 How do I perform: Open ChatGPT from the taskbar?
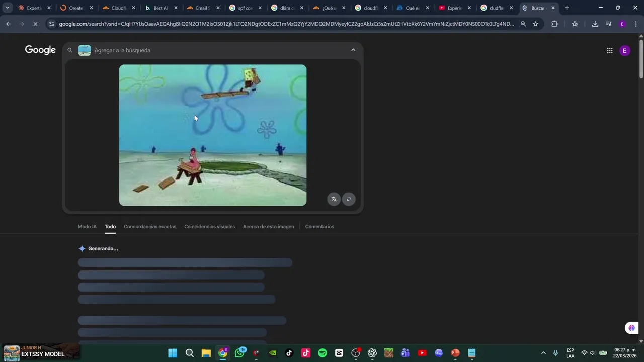point(372,353)
